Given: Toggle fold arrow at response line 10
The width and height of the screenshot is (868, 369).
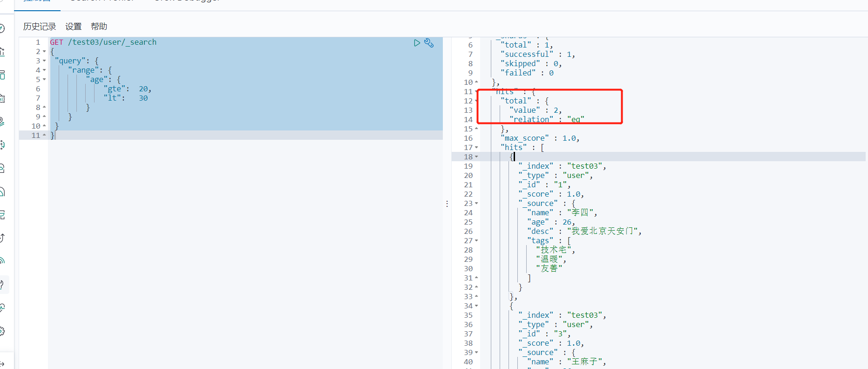Looking at the screenshot, I should click(476, 82).
